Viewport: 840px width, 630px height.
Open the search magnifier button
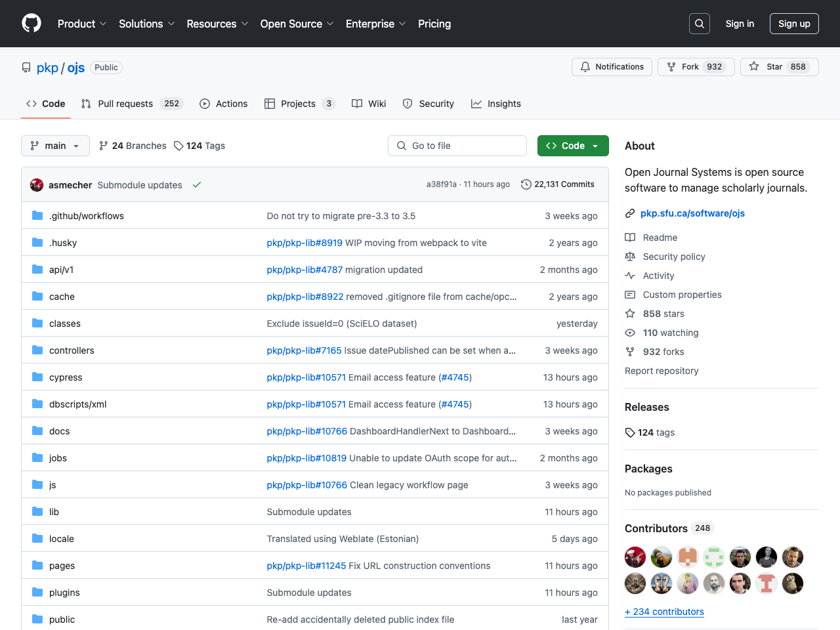pos(700,24)
